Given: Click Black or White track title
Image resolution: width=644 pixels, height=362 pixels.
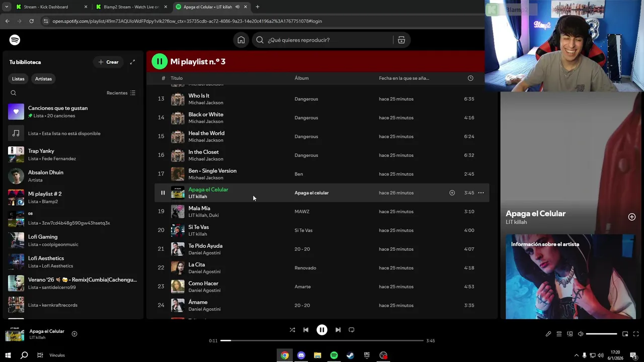Looking at the screenshot, I should pos(206,114).
